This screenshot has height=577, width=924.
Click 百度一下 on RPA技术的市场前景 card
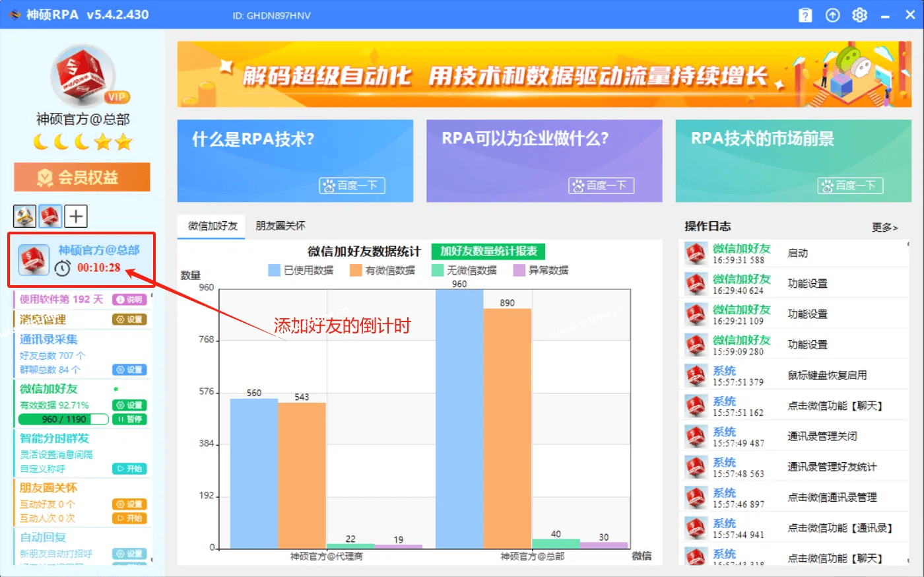[850, 186]
